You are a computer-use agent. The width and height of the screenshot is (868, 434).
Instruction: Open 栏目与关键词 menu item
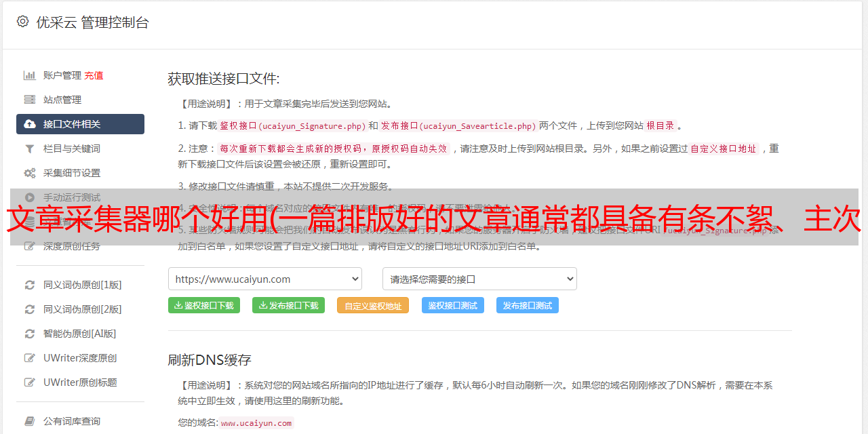tap(80, 149)
